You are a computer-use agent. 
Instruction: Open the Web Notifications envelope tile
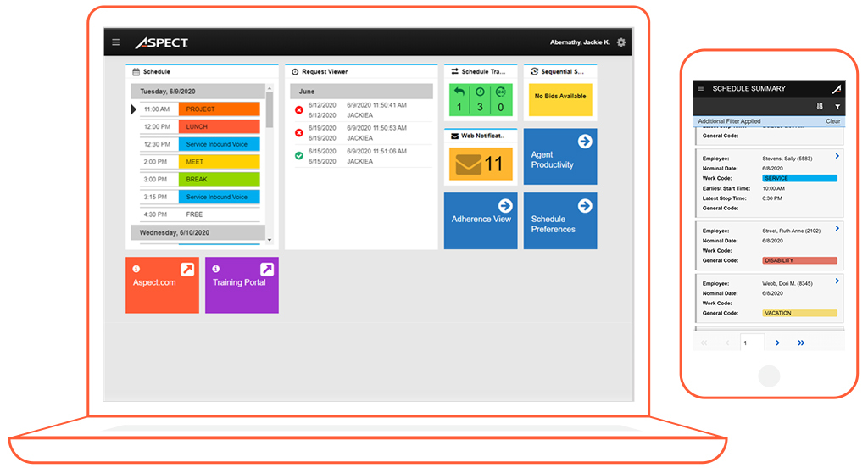[481, 163]
